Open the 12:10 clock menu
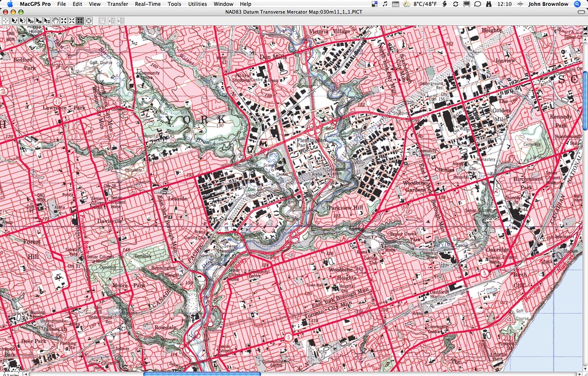The width and height of the screenshot is (588, 376). [505, 4]
